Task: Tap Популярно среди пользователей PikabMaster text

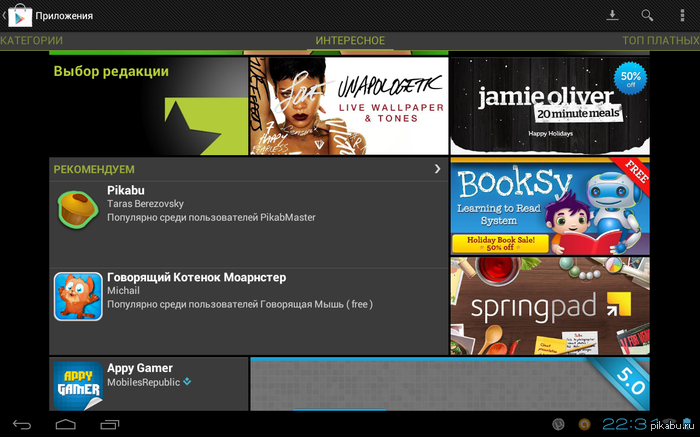Action: [x=211, y=217]
